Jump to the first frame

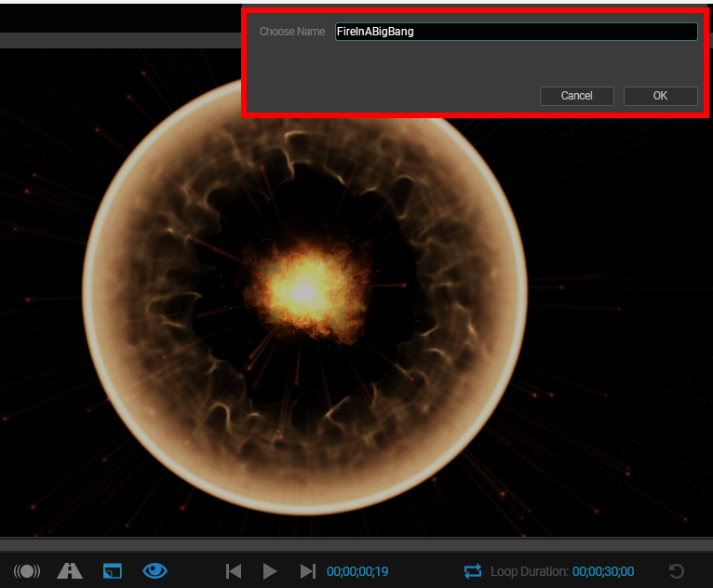pyautogui.click(x=234, y=571)
